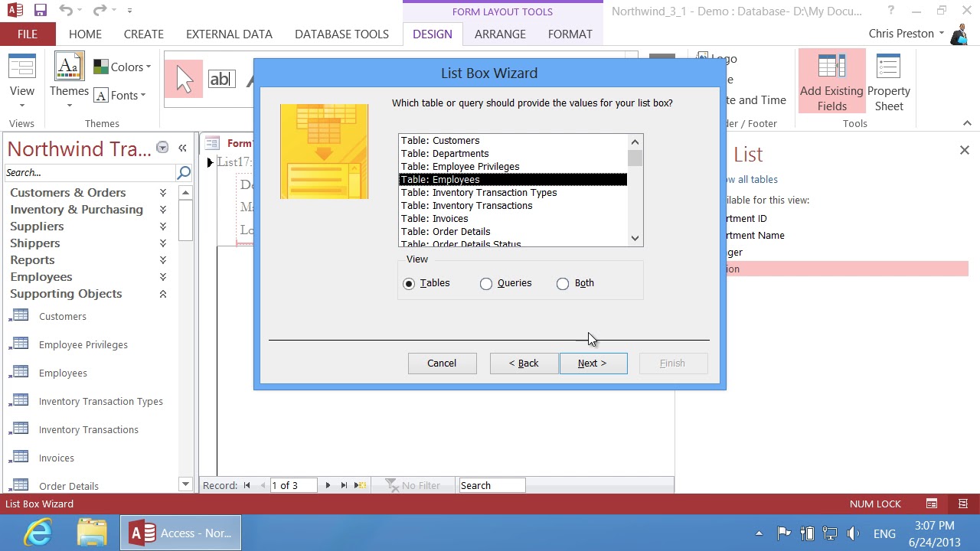Expand the Inventory & Purchasing group
Viewport: 980px width, 551px height.
click(x=163, y=210)
